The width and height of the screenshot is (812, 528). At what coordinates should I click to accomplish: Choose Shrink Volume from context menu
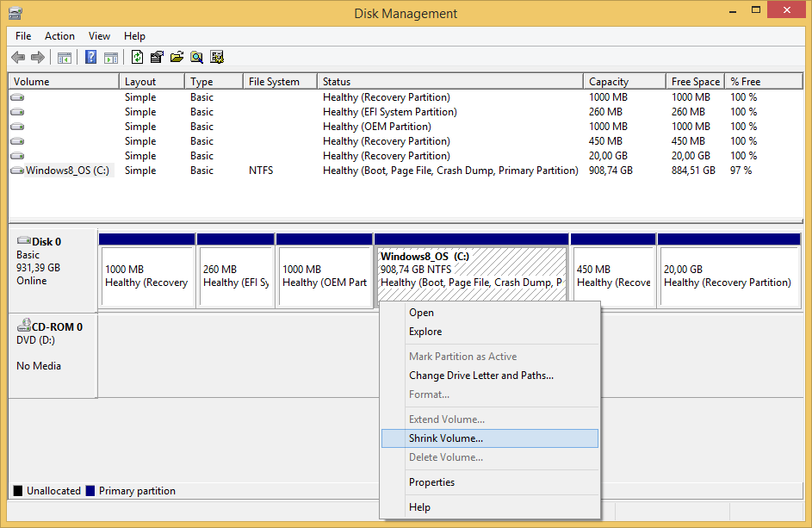[446, 438]
